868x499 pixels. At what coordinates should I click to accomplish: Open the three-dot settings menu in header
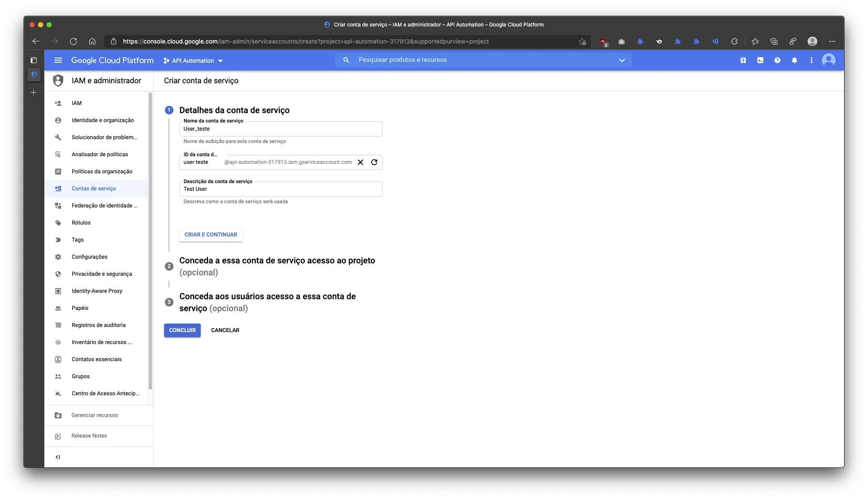(812, 60)
